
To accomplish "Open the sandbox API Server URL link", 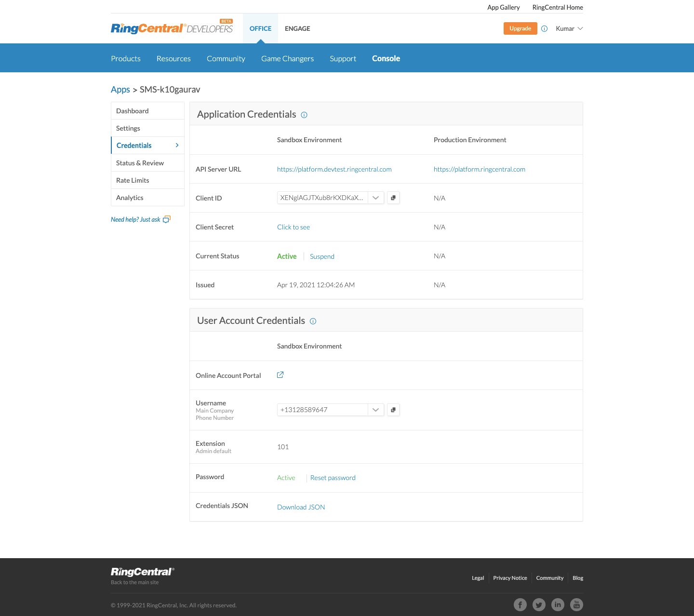I will click(334, 169).
